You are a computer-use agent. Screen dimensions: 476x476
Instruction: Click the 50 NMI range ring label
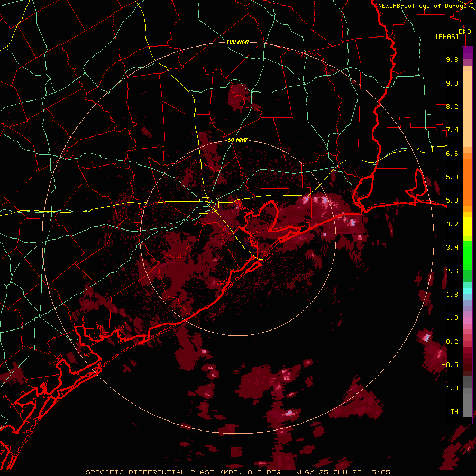[x=237, y=140]
